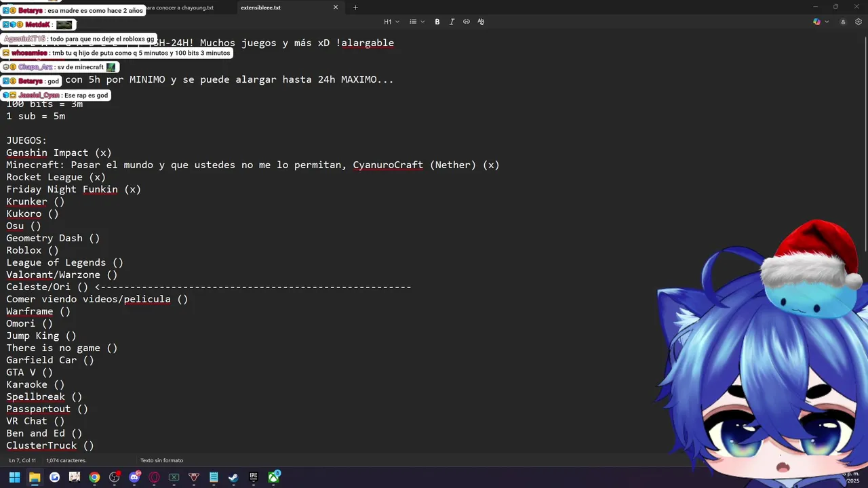Open the Windows Start menu
The width and height of the screenshot is (868, 488).
[15, 477]
